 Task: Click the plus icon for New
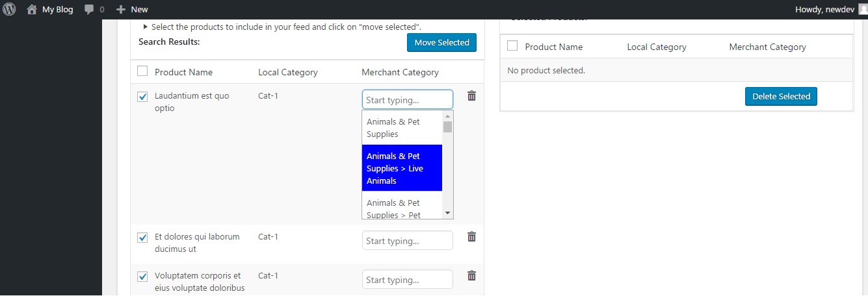tap(121, 10)
